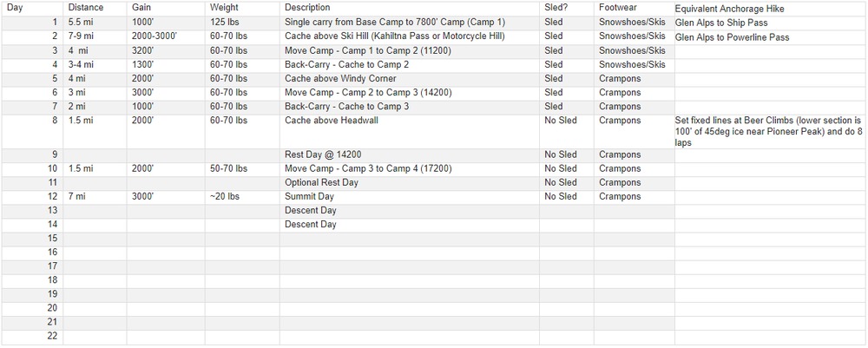Select the '7-9 mi' distance cell

tap(82, 36)
